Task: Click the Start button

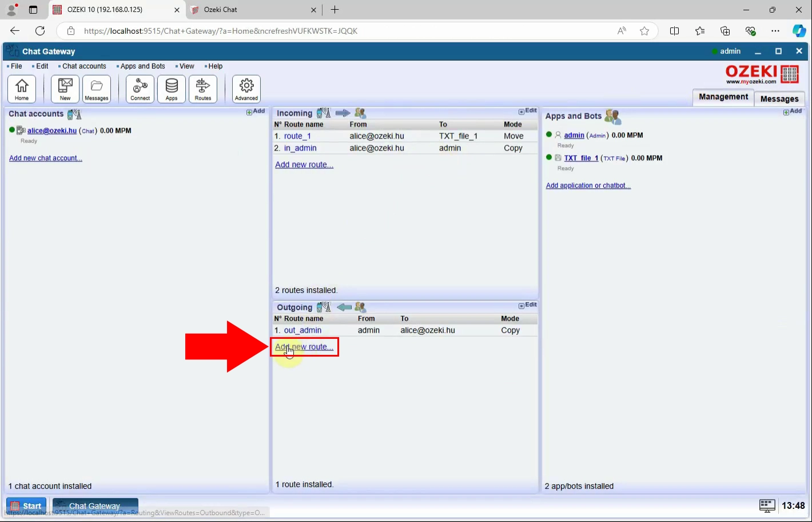Action: coord(26,506)
